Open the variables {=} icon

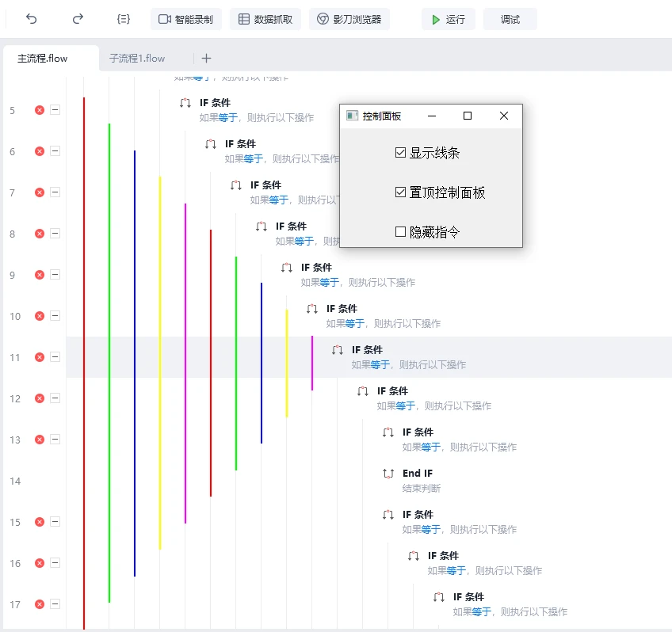pos(123,19)
